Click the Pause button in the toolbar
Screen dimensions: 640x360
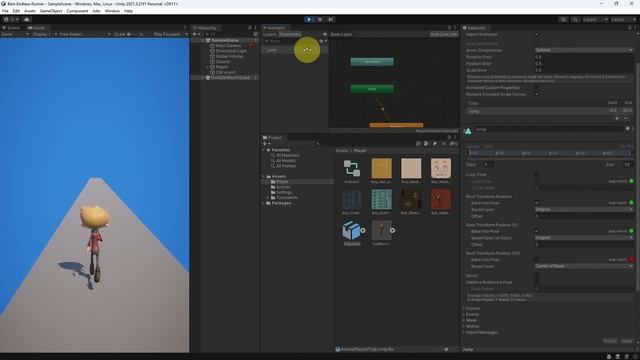click(320, 19)
